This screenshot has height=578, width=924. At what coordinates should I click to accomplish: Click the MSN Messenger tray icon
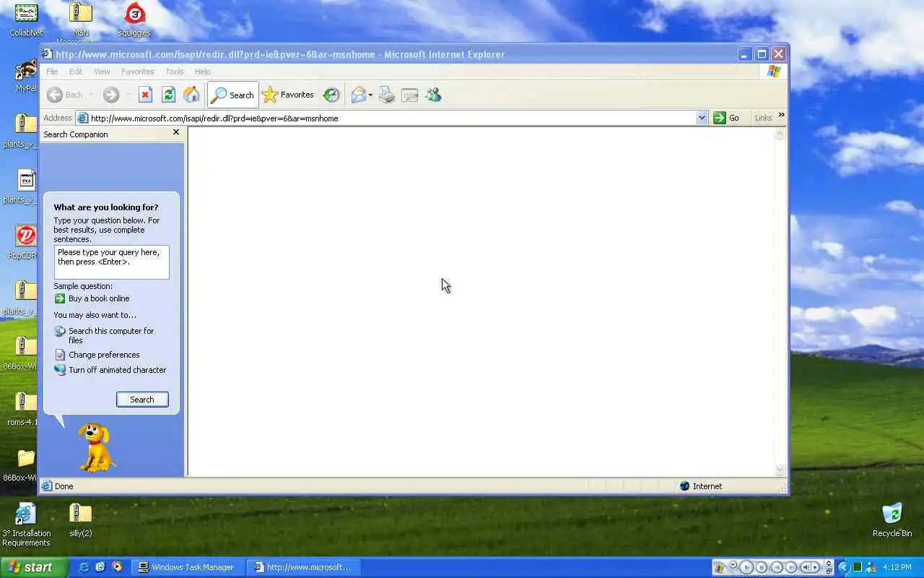(871, 567)
